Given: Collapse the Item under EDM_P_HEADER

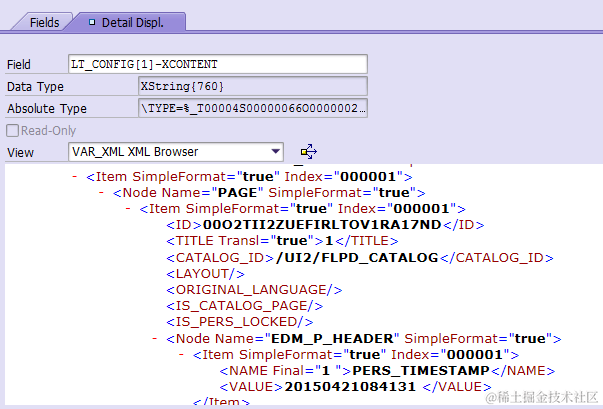Looking at the screenshot, I should point(181,354).
